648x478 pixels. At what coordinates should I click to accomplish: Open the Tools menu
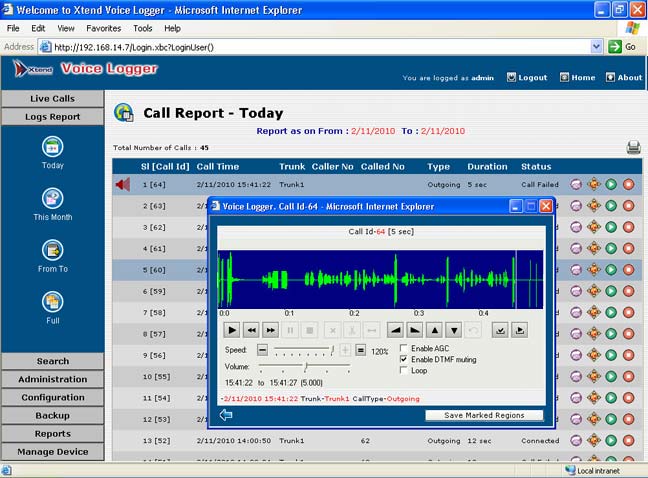[x=143, y=28]
